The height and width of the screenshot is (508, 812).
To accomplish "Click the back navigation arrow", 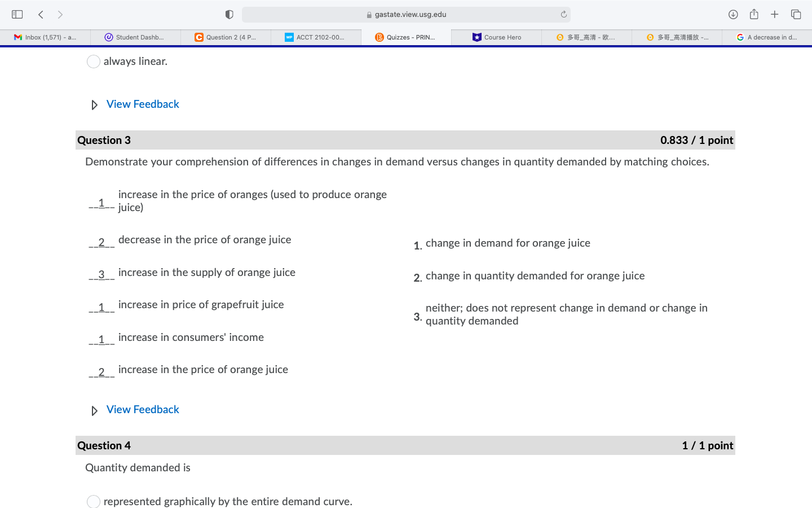I will (40, 14).
